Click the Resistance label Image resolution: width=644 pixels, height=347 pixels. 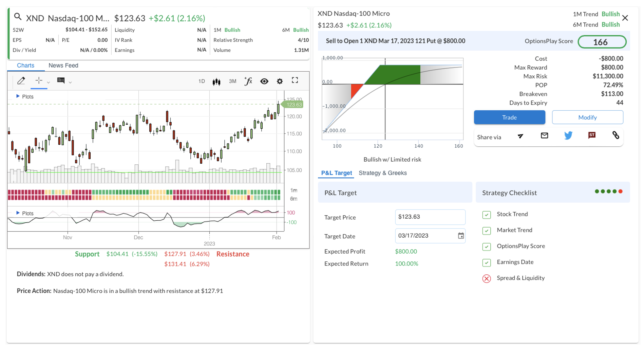[x=233, y=254]
